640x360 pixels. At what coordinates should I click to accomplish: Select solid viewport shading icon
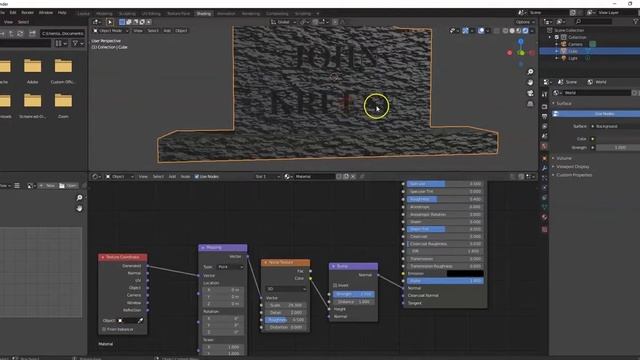click(512, 31)
